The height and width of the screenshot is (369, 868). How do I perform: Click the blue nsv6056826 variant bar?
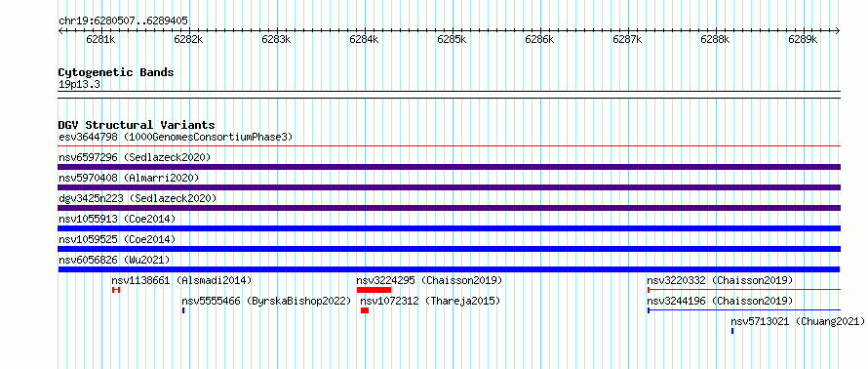click(449, 269)
